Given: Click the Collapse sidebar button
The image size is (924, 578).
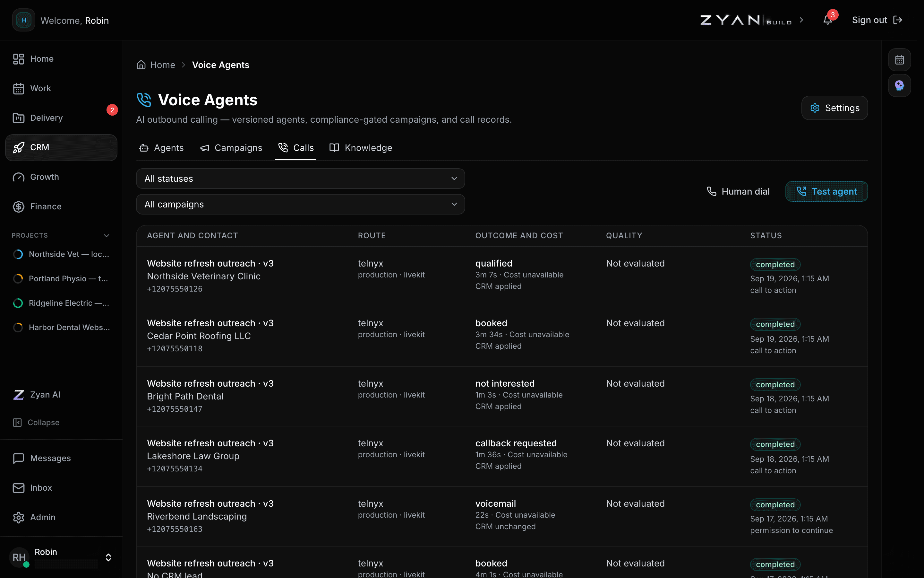Looking at the screenshot, I should pyautogui.click(x=36, y=422).
